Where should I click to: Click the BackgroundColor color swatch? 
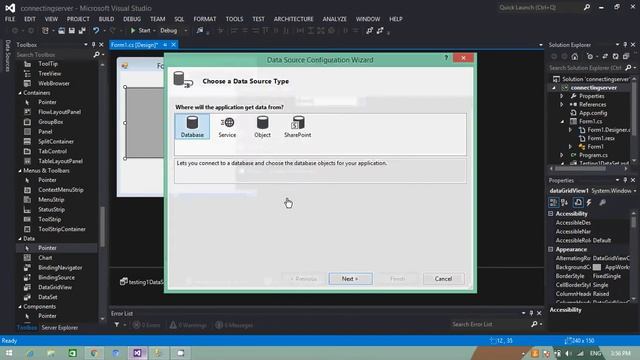[x=597, y=267]
